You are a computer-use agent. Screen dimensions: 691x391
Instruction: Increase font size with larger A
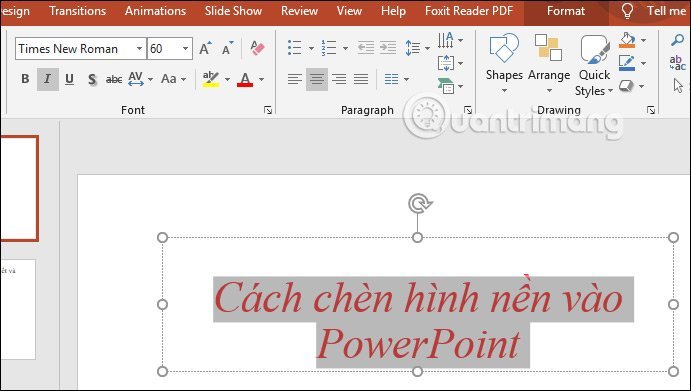[x=205, y=48]
